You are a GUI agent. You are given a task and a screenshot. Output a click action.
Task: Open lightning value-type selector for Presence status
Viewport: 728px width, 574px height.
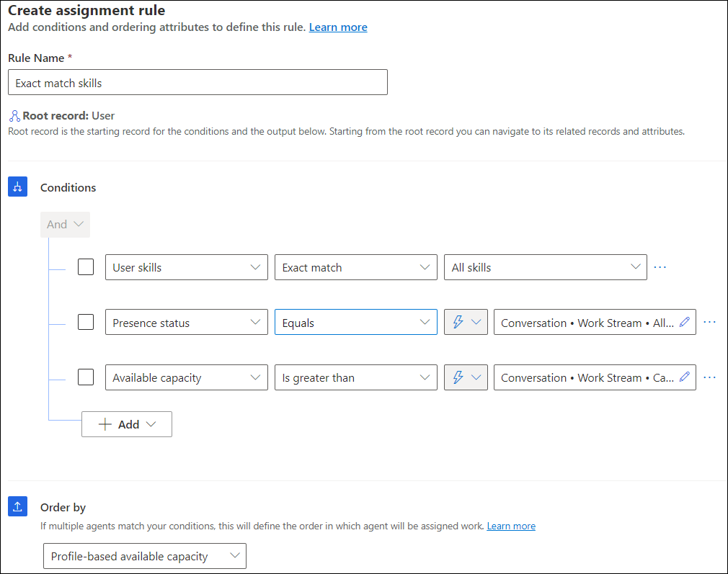[x=466, y=322]
